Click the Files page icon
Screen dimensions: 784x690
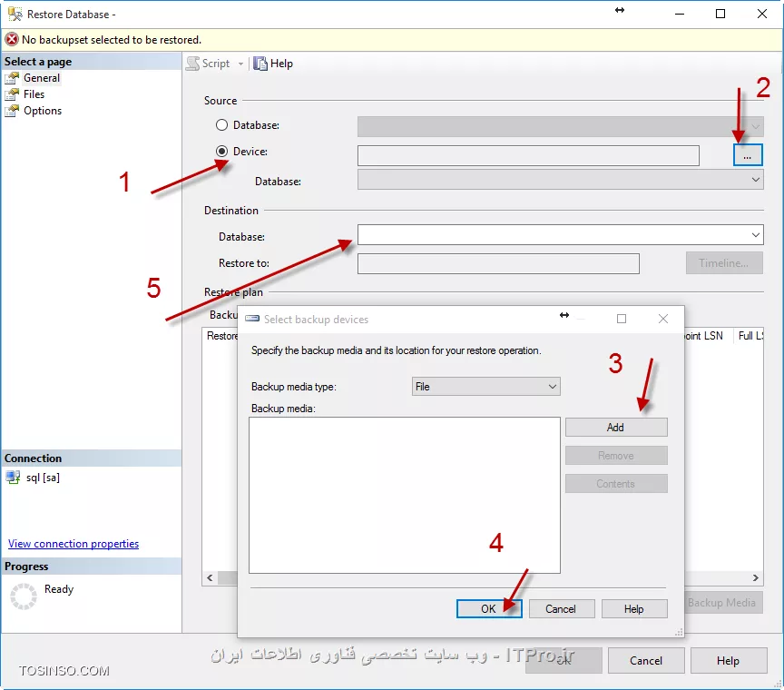coord(12,94)
